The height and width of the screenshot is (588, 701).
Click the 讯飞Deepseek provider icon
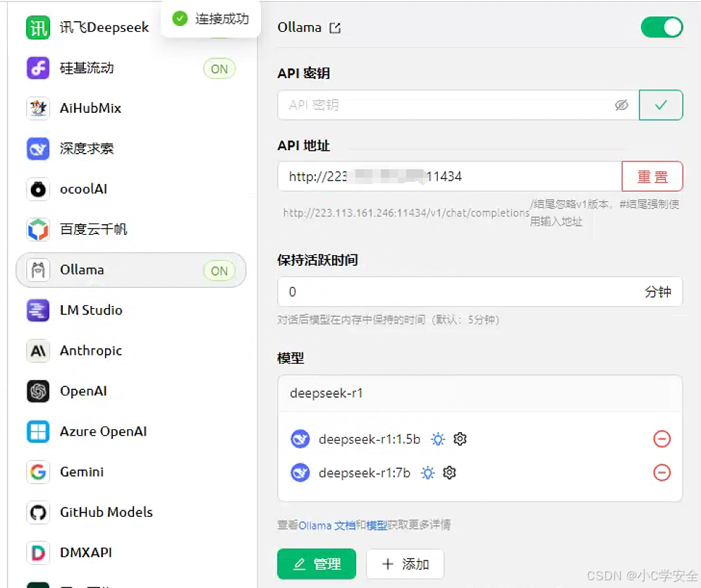pos(38,27)
